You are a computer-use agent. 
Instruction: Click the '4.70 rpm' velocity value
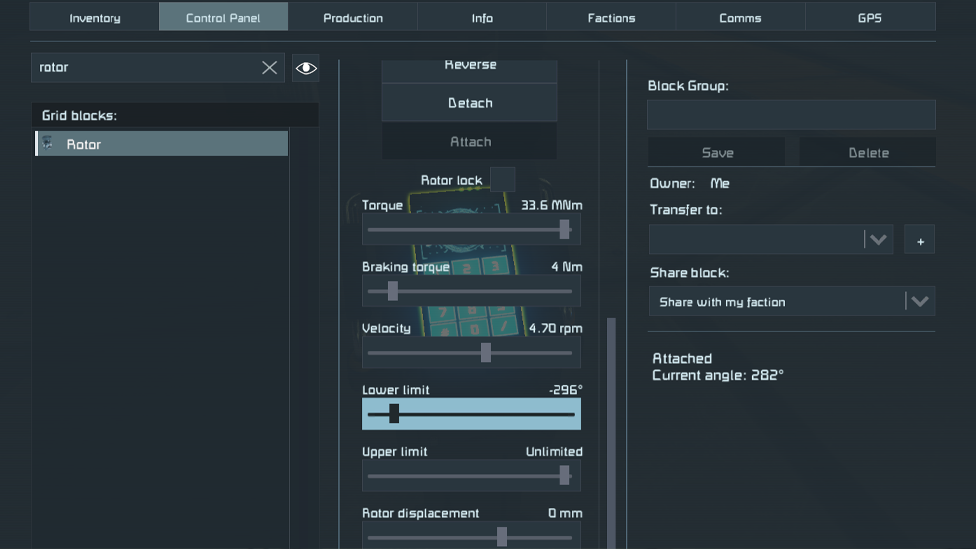(555, 328)
